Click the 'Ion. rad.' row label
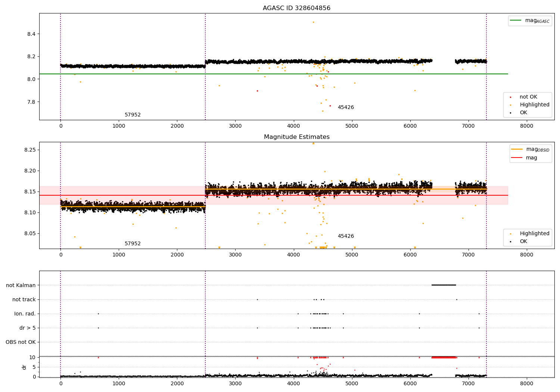This screenshot has height=392, width=560. (25, 314)
